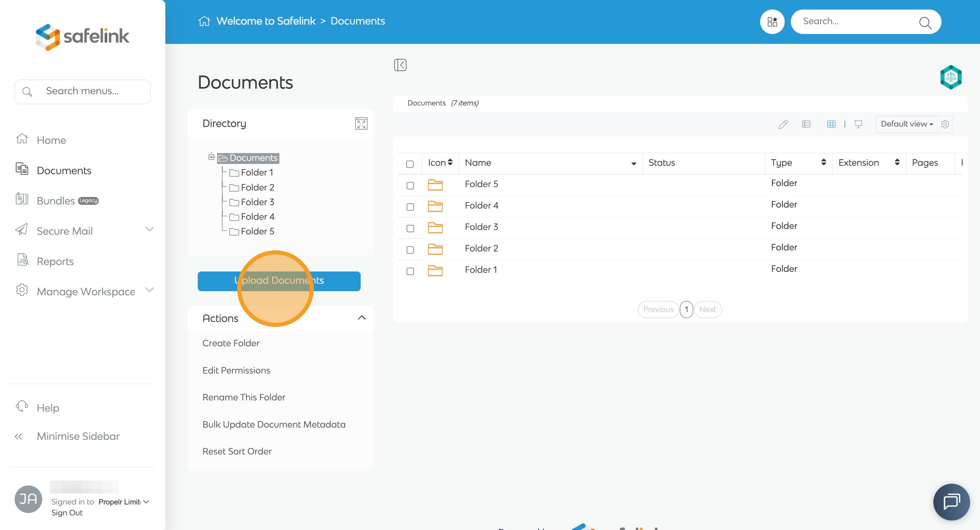980x530 pixels.
Task: Click the Upload Documents button
Action: click(279, 281)
